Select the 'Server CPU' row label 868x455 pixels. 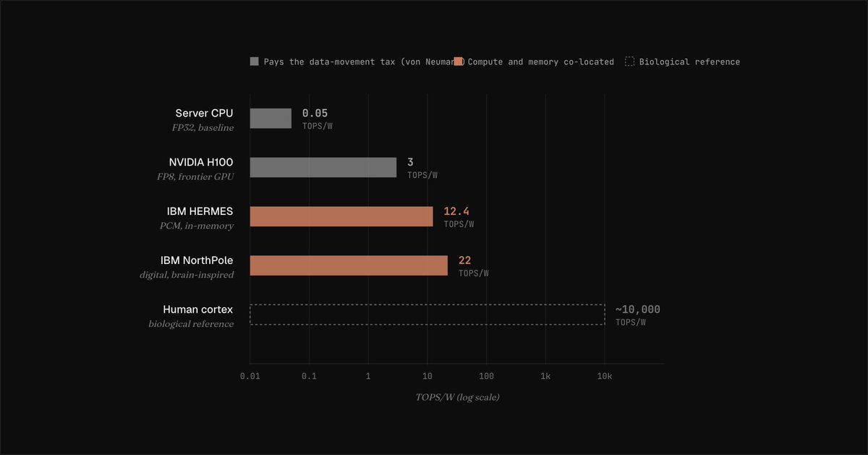(x=205, y=113)
